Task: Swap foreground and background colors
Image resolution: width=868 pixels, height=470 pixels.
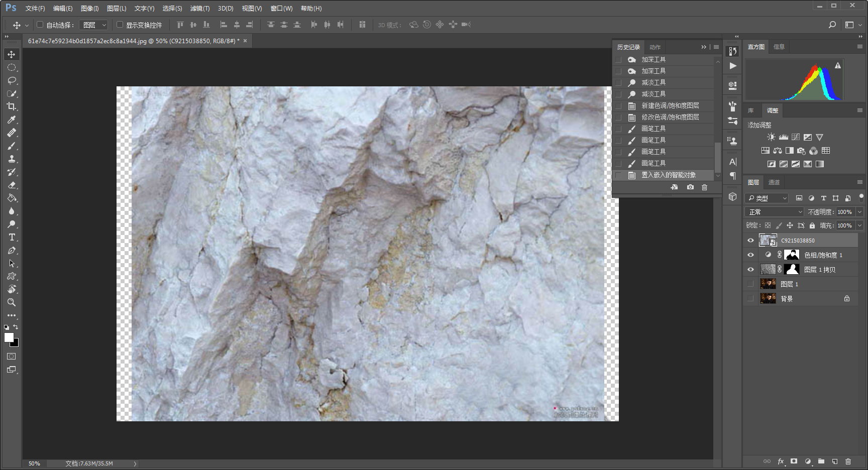Action: point(16,327)
